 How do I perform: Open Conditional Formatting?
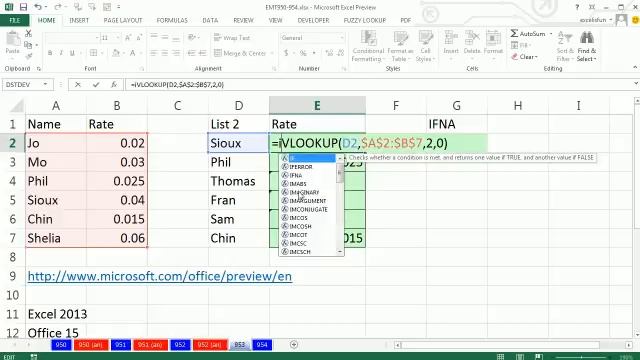pos(368,47)
